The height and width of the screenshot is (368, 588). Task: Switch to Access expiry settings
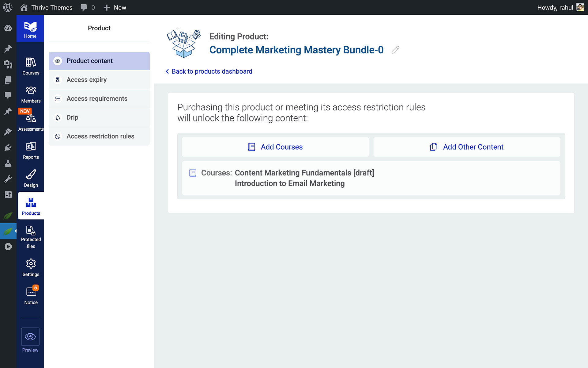pyautogui.click(x=87, y=79)
